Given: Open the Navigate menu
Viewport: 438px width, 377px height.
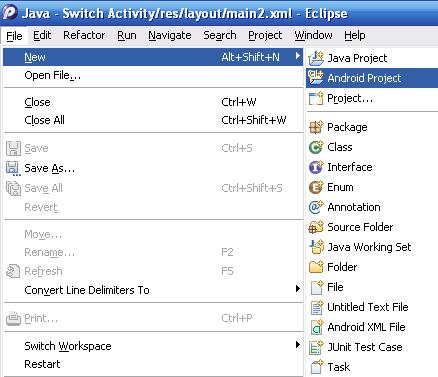Looking at the screenshot, I should (170, 35).
